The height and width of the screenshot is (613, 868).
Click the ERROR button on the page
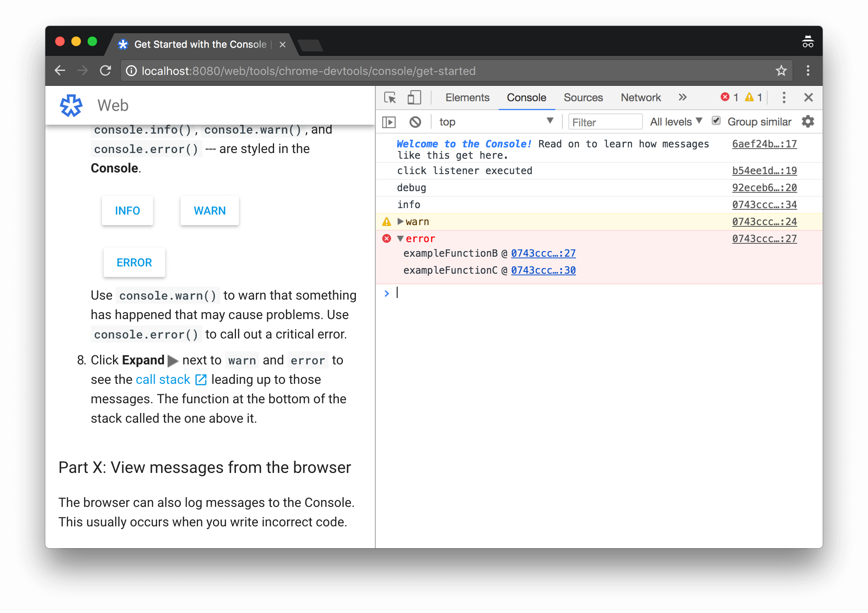tap(134, 262)
